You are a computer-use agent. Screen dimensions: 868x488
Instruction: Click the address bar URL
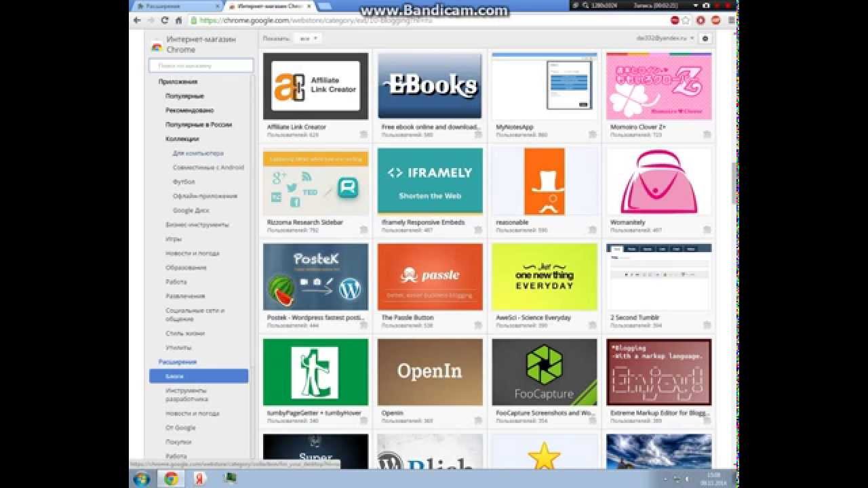315,20
